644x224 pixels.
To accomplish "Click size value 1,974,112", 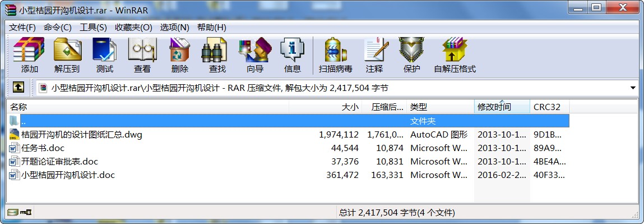I will coord(339,134).
